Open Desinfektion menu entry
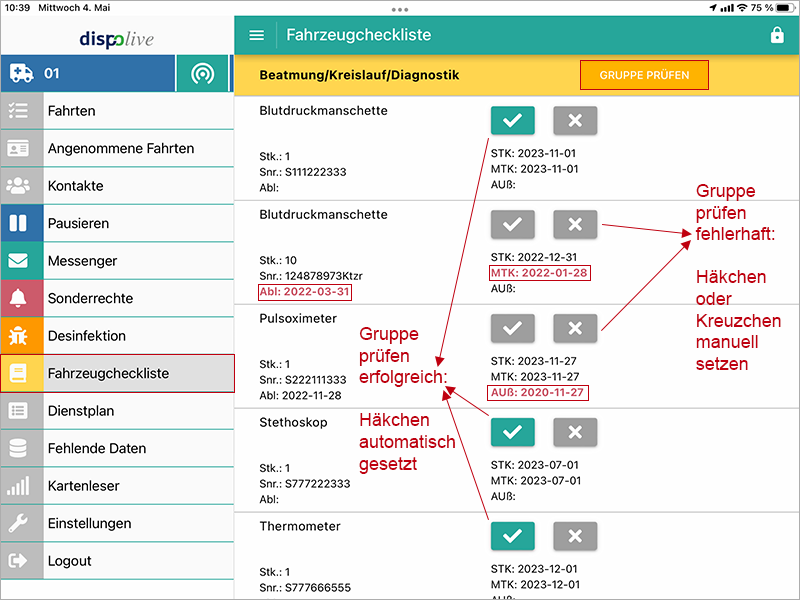The image size is (800, 600). 117,336
